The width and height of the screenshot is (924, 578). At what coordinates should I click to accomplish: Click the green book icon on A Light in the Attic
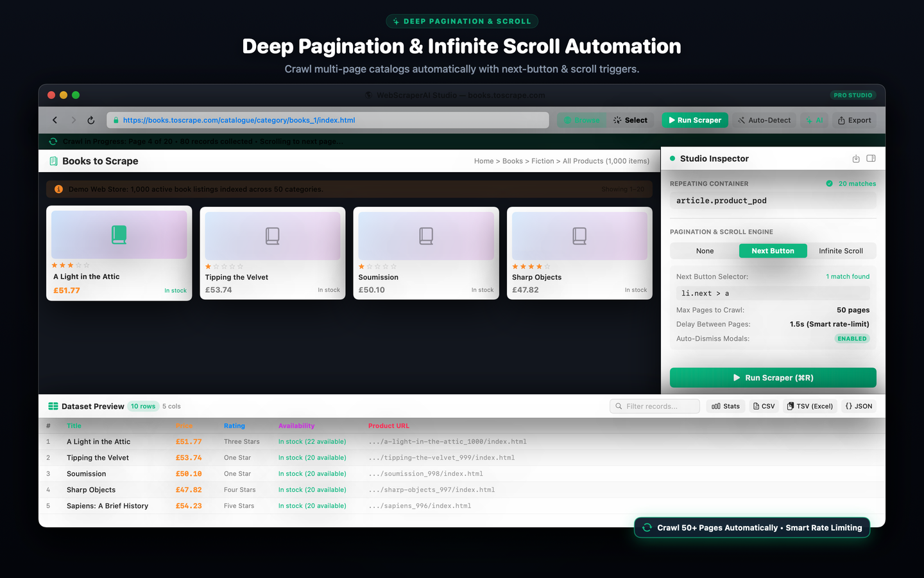[119, 234]
